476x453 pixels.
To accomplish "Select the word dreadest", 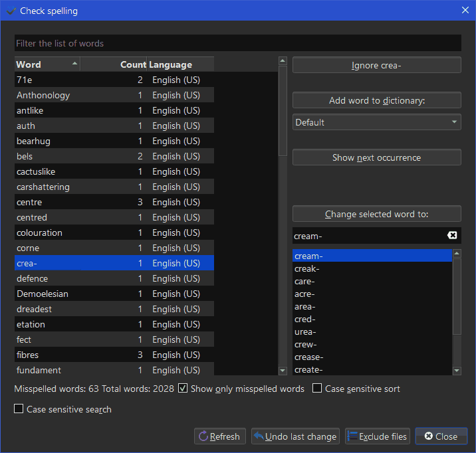I will point(114,309).
